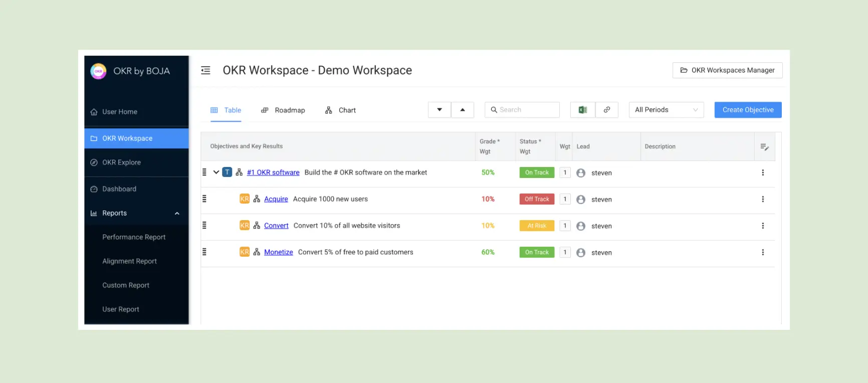Open OKR Explore in sidebar
This screenshot has height=383, width=868.
136,162
